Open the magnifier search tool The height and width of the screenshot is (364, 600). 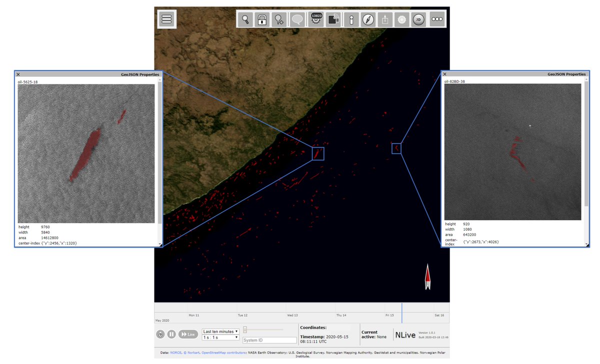[x=246, y=19]
